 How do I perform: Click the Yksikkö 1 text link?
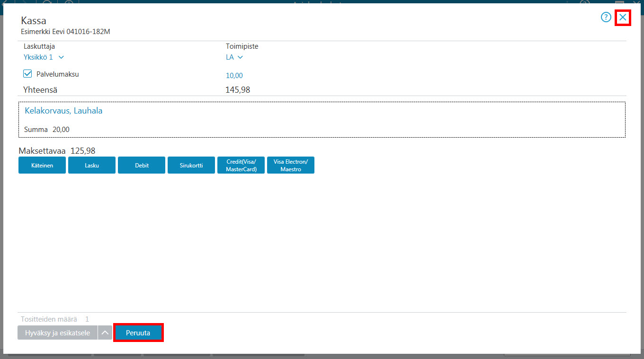tap(38, 57)
